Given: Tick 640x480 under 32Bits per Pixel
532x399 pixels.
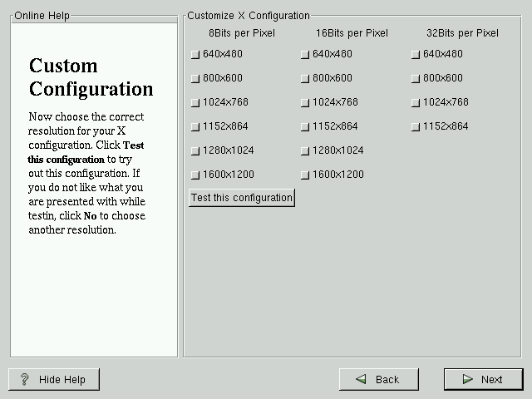Looking at the screenshot, I should 416,55.
